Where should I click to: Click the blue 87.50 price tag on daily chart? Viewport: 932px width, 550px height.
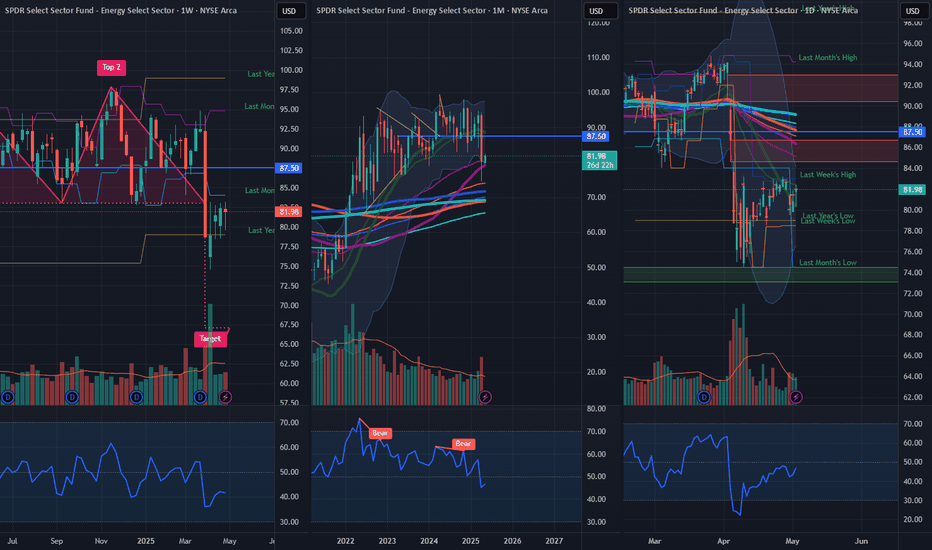[x=912, y=132]
